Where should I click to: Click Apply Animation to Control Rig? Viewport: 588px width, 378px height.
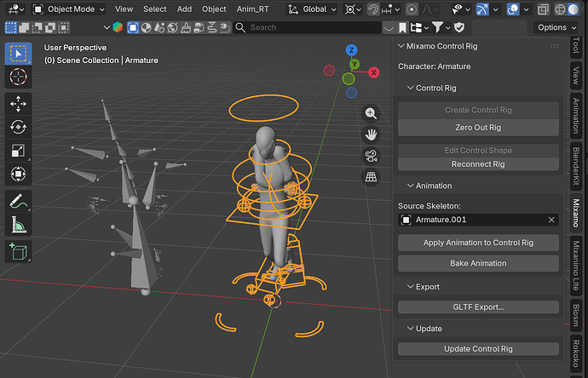click(x=478, y=243)
